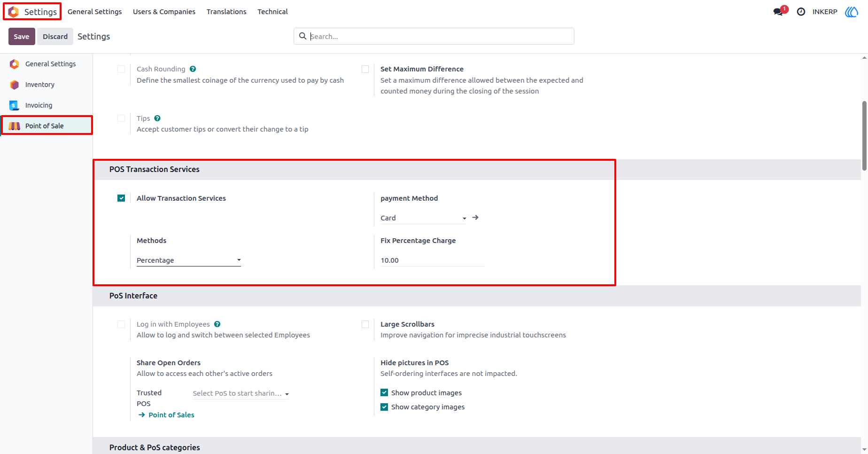Click the Odoo Settings app logo icon
The width and height of the screenshot is (868, 454).
coord(14,12)
